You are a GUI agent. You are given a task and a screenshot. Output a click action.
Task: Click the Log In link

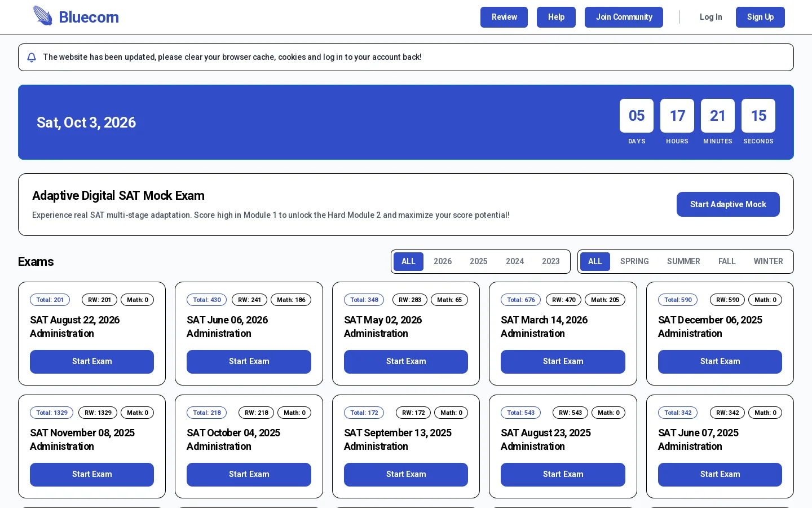coord(710,17)
